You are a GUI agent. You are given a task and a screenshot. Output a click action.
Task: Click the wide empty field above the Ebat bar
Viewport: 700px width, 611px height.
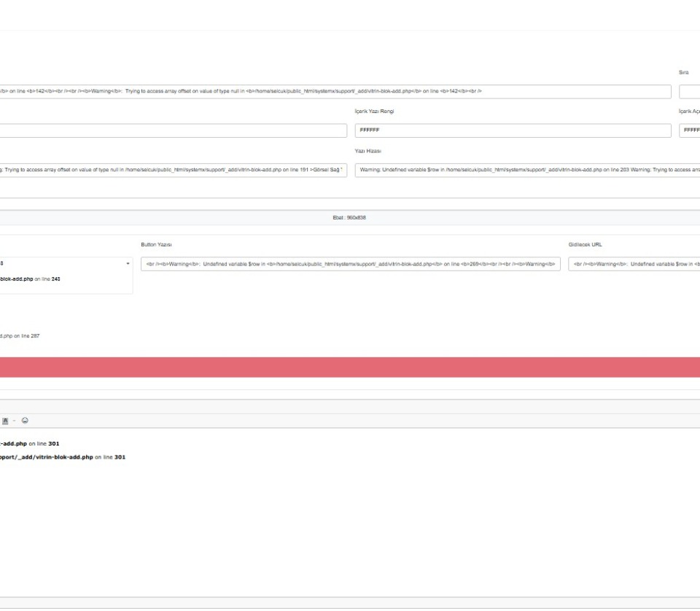point(350,192)
